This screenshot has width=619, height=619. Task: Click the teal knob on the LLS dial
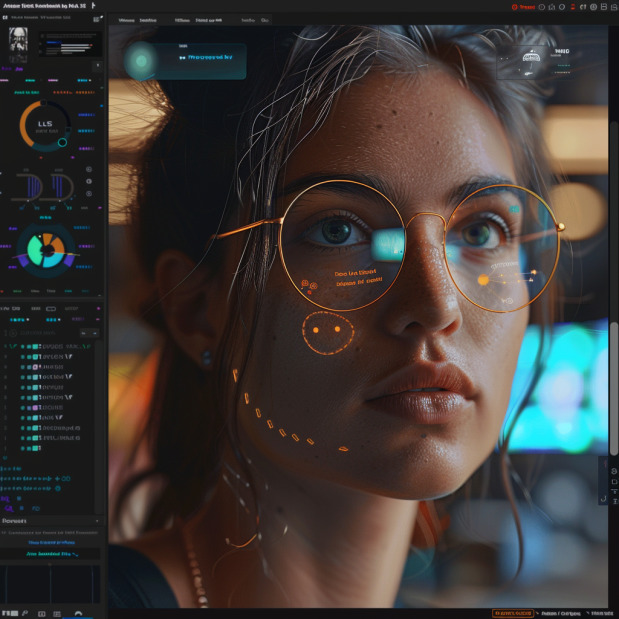click(62, 142)
